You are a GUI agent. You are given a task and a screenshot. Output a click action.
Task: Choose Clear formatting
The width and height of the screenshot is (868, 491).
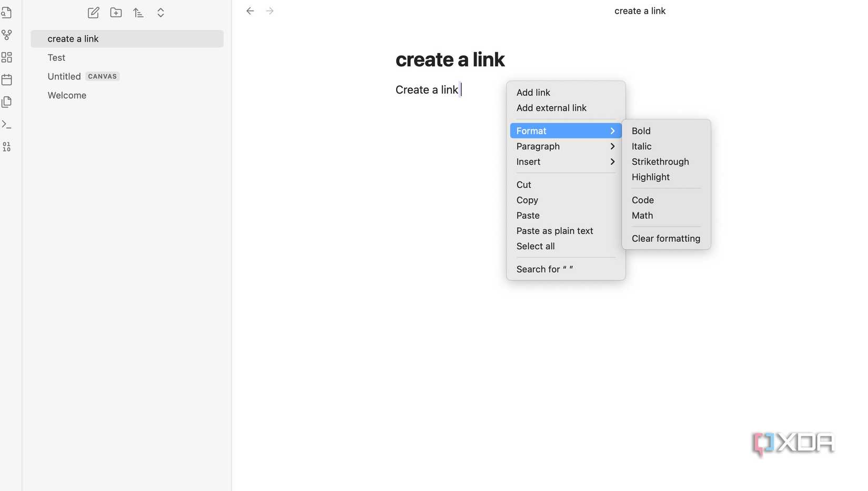point(665,238)
